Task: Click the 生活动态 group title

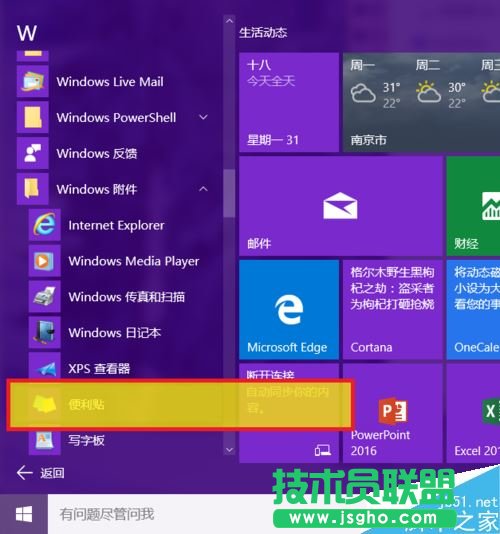Action: point(263,33)
